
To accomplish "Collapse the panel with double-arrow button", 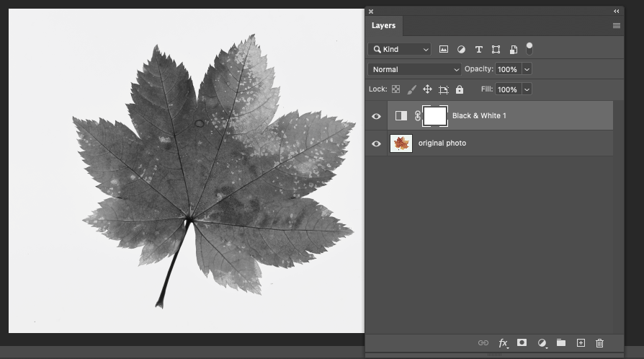I will (x=617, y=12).
